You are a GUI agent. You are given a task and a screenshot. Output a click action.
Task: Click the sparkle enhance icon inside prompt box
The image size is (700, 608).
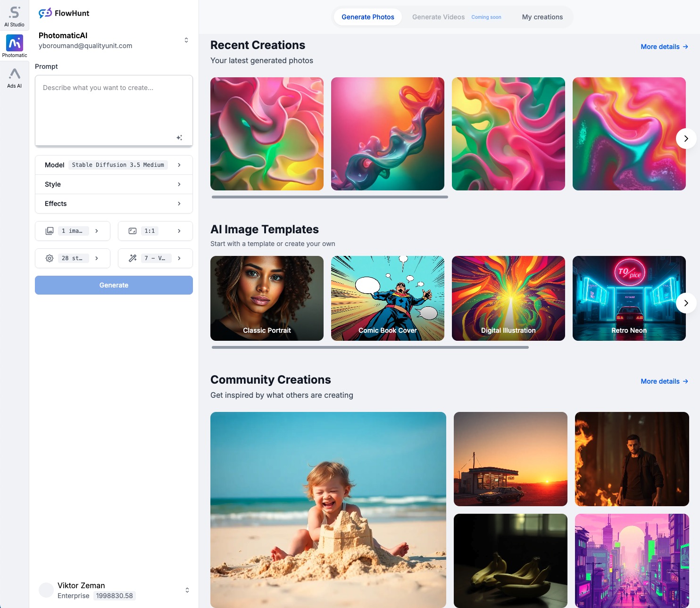[x=180, y=137]
